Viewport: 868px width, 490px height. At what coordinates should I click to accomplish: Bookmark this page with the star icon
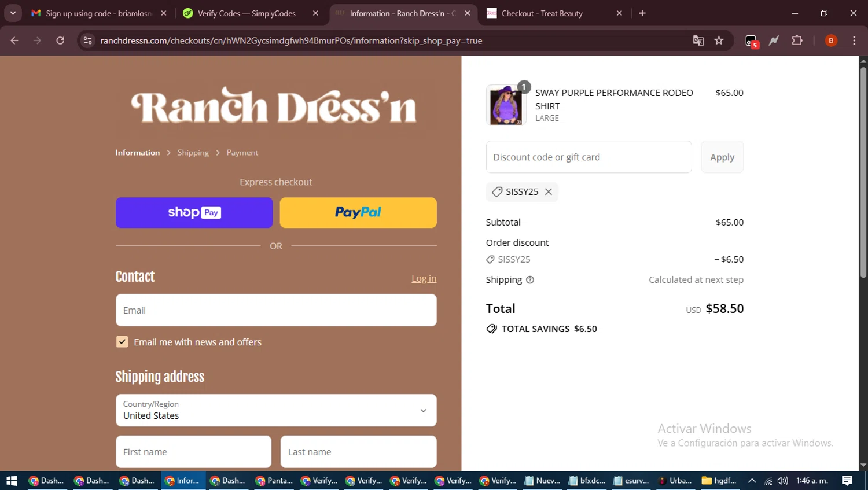pyautogui.click(x=719, y=40)
